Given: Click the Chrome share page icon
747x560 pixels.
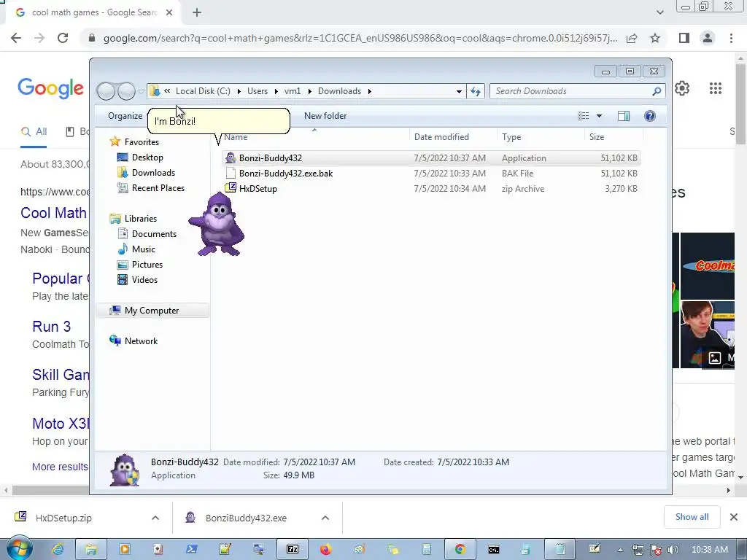Looking at the screenshot, I should tap(632, 38).
